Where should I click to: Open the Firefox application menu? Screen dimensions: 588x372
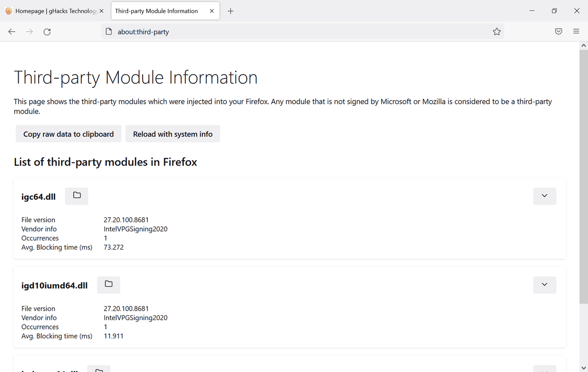click(x=576, y=32)
